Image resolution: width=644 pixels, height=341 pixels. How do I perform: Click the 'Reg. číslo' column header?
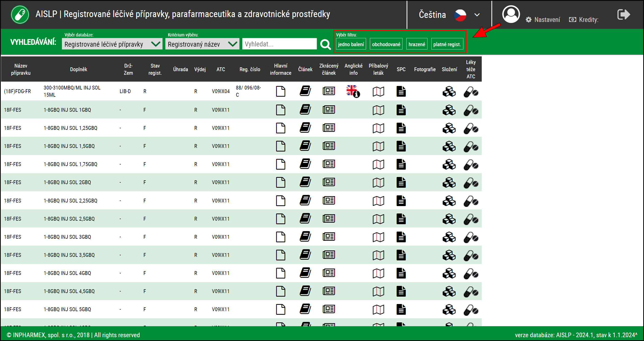click(x=250, y=69)
